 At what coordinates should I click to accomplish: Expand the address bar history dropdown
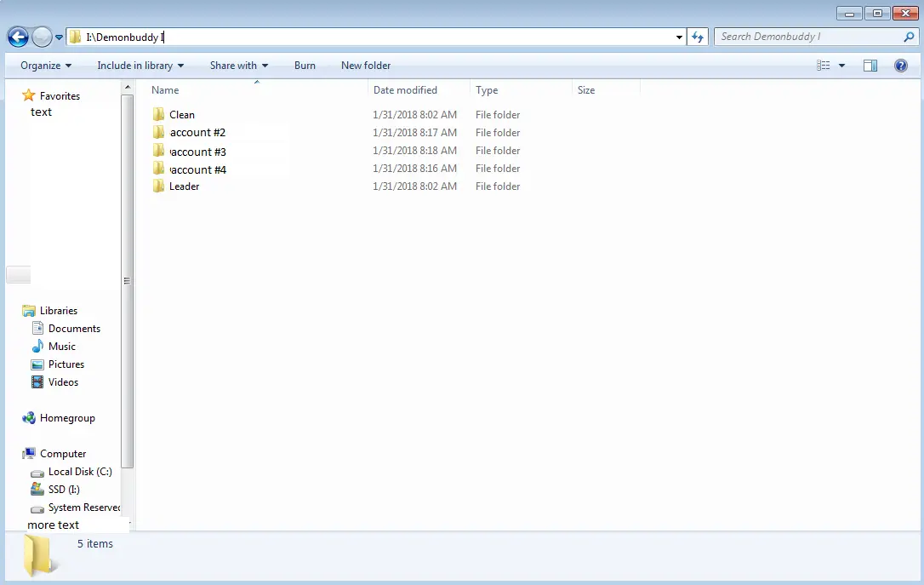[x=679, y=37]
